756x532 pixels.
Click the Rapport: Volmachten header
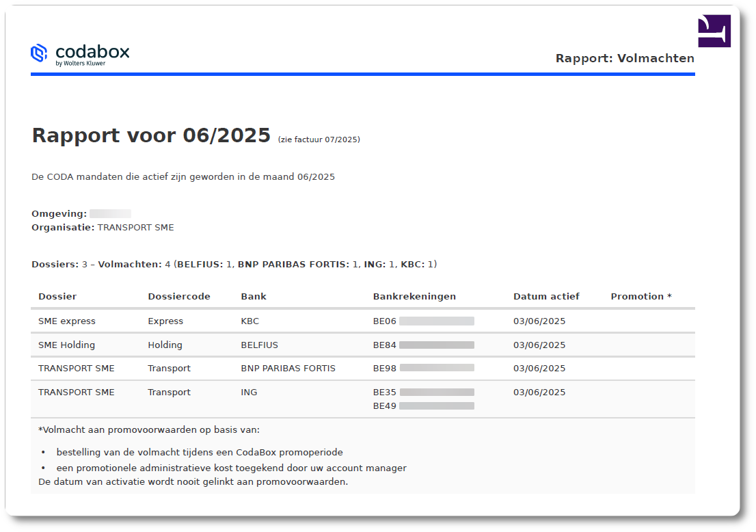pyautogui.click(x=625, y=58)
